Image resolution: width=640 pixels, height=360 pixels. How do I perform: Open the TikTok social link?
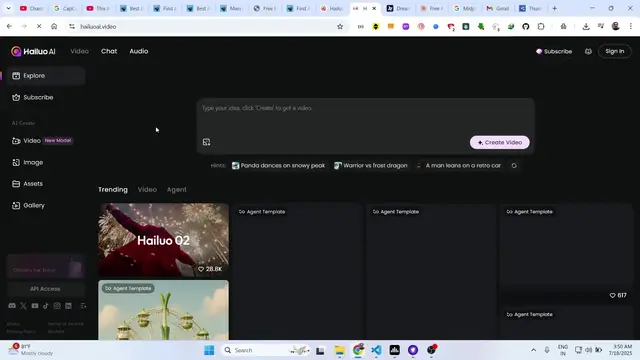pos(46,306)
